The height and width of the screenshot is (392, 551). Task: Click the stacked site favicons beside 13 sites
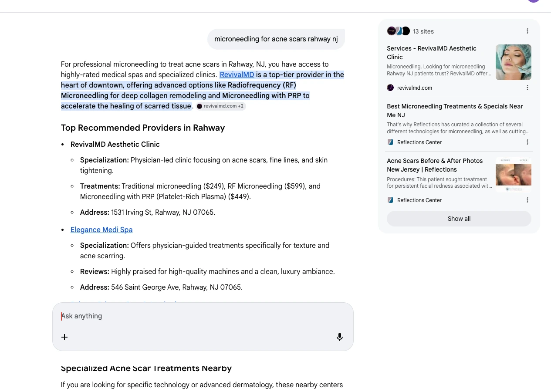point(398,31)
